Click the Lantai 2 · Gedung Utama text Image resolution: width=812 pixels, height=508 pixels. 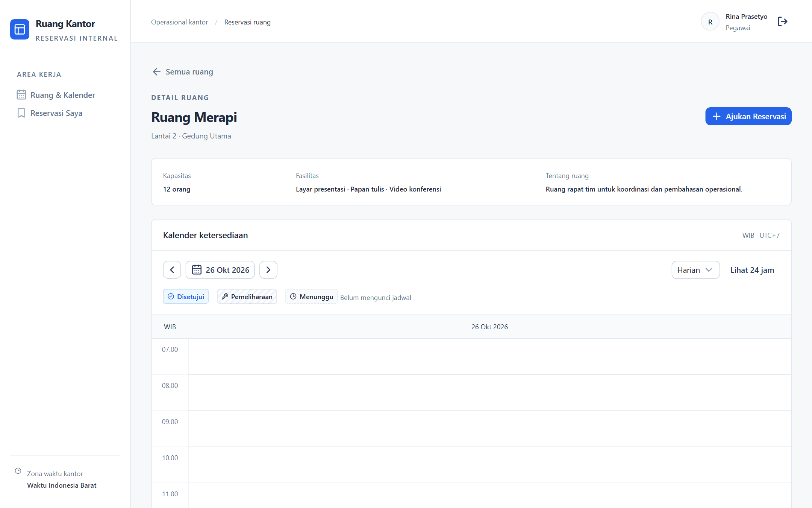point(191,136)
